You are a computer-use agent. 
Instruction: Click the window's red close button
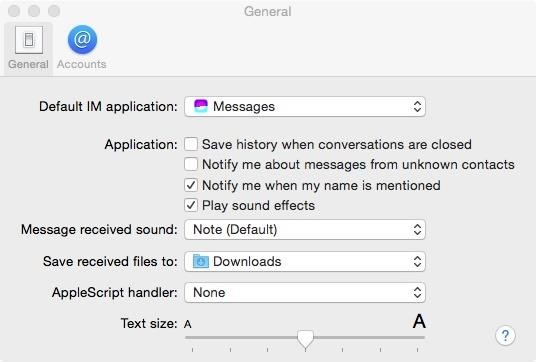click(x=14, y=11)
